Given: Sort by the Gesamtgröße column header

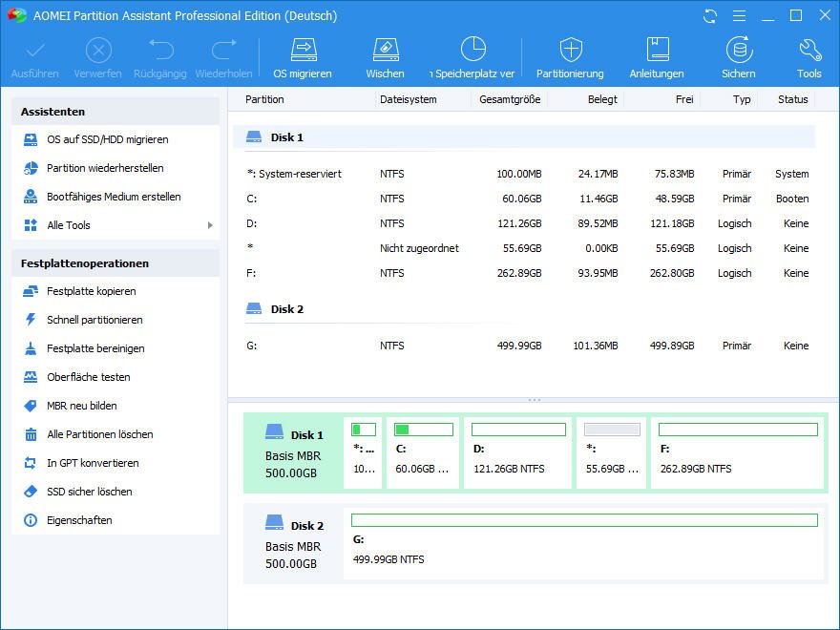Looking at the screenshot, I should point(510,99).
